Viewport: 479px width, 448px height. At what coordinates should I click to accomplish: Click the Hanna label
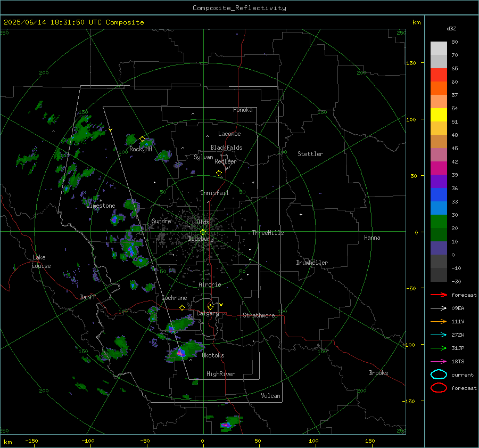[x=372, y=238]
